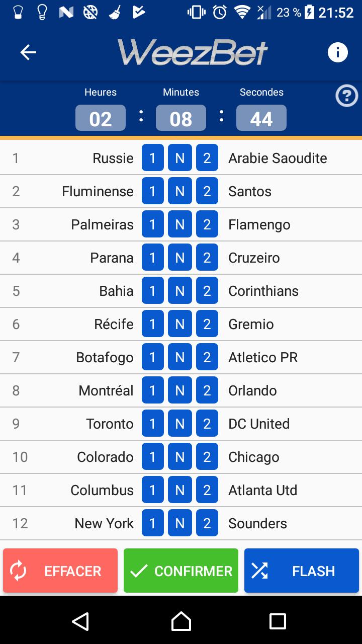The height and width of the screenshot is (644, 362).
Task: Tap the Minutes countdown box
Action: tap(181, 118)
